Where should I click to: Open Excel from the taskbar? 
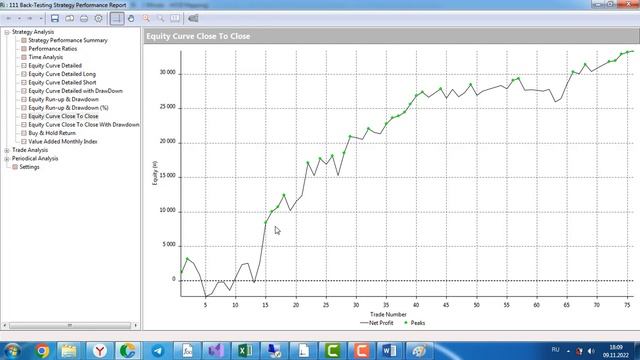245,351
